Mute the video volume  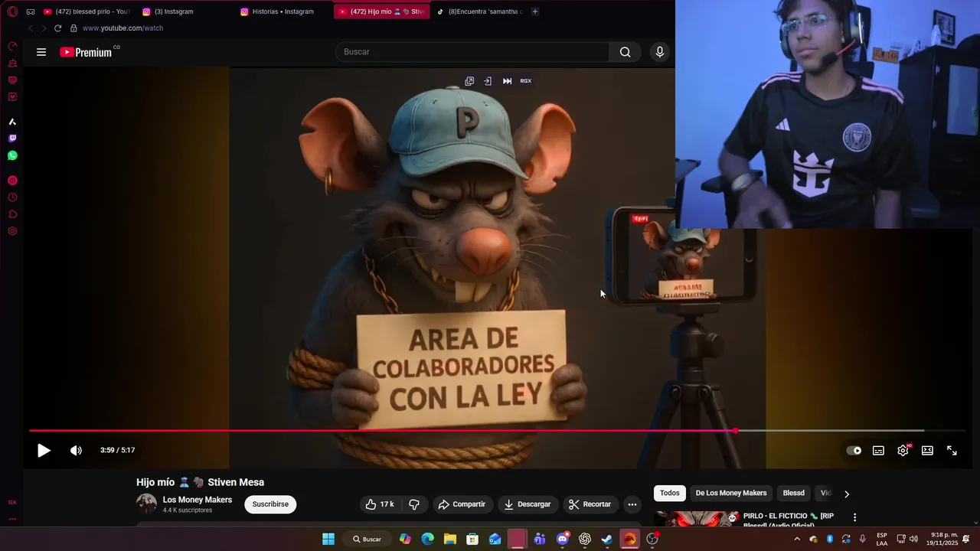76,451
